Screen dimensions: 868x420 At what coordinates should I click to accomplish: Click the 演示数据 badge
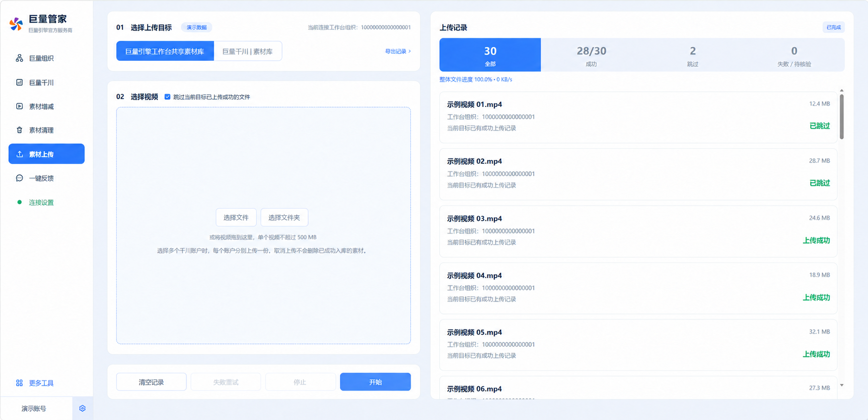pyautogui.click(x=196, y=27)
